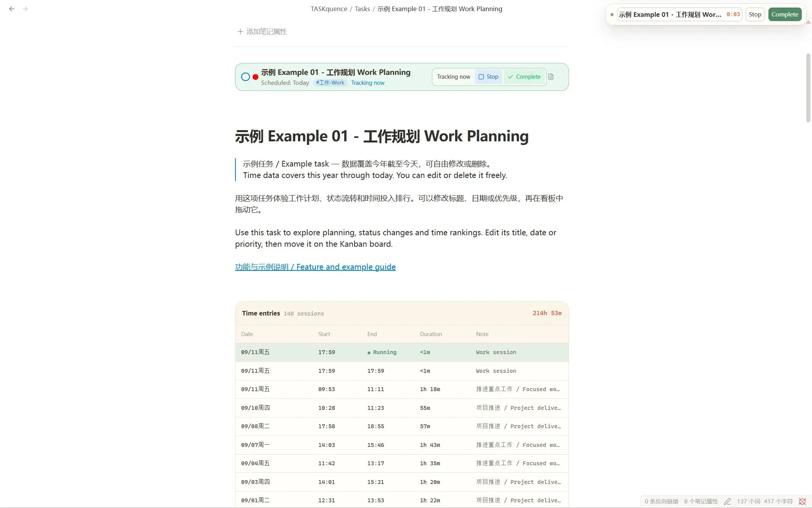Toggle the pencil editing mode icon
812x508 pixels.
(727, 502)
